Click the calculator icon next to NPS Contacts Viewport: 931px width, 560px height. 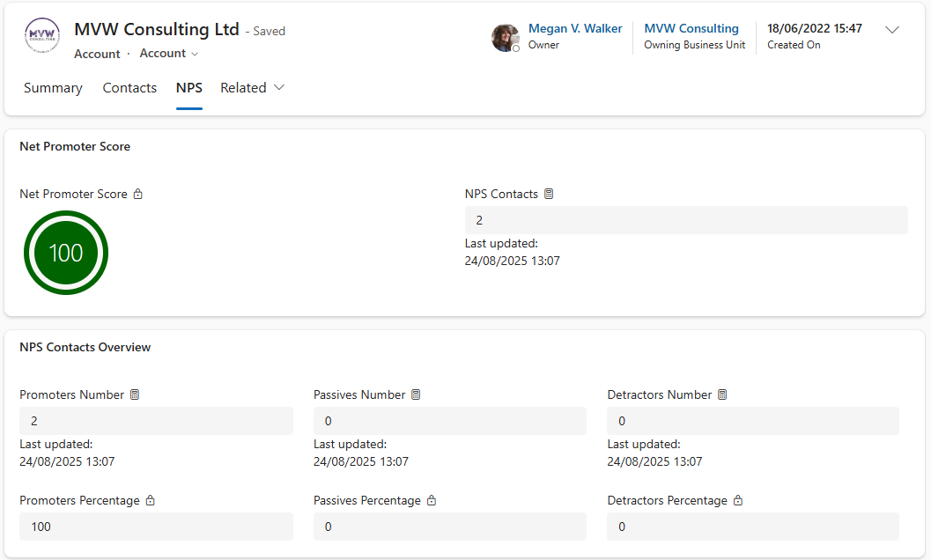[x=549, y=195]
